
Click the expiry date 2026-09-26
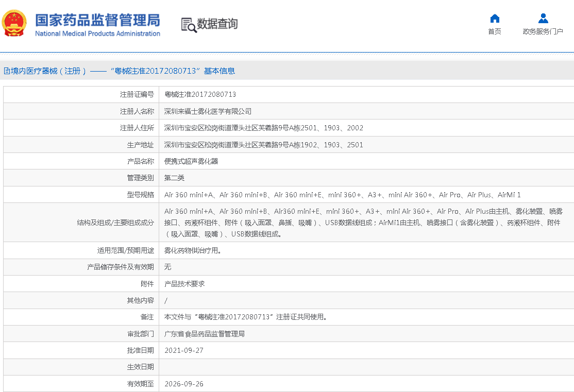184,384
